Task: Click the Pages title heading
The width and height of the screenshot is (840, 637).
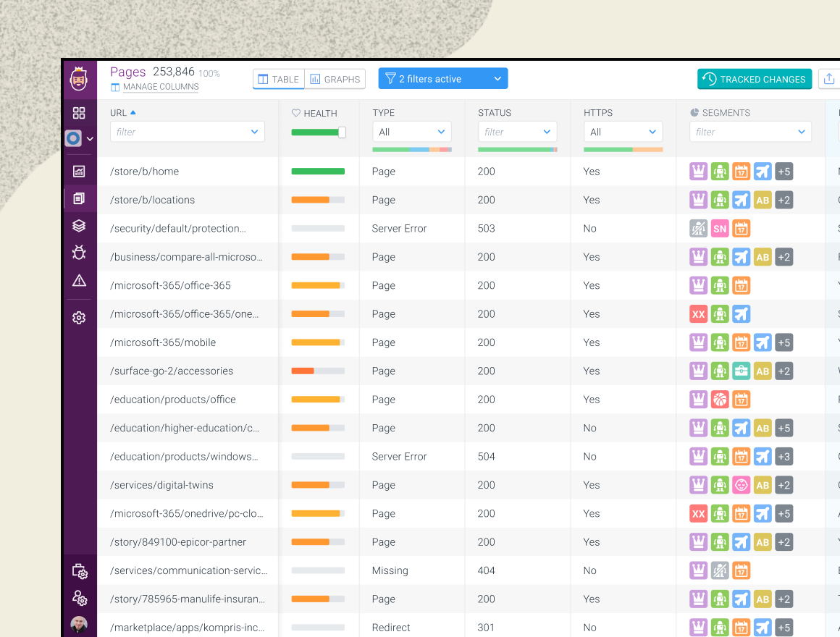Action: tap(127, 72)
